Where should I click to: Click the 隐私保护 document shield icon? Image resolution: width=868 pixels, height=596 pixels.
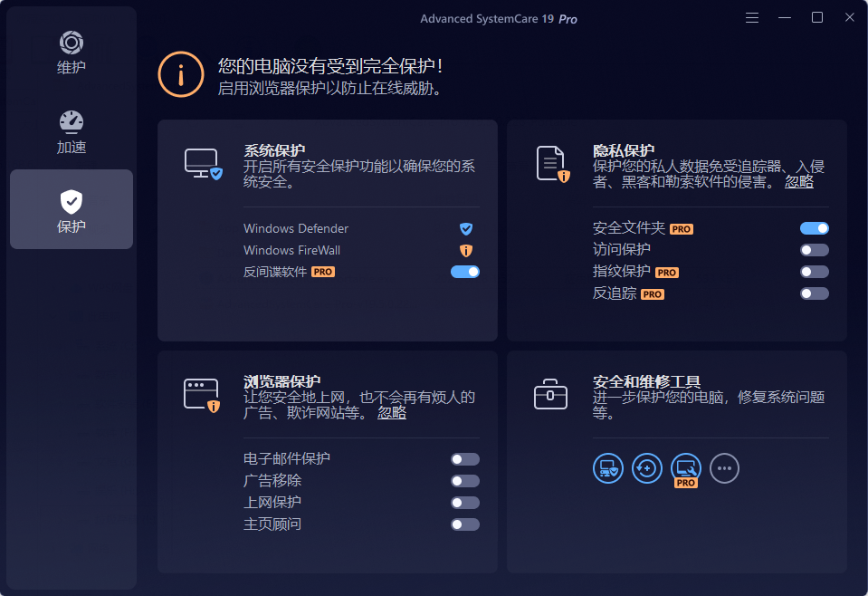tap(552, 164)
